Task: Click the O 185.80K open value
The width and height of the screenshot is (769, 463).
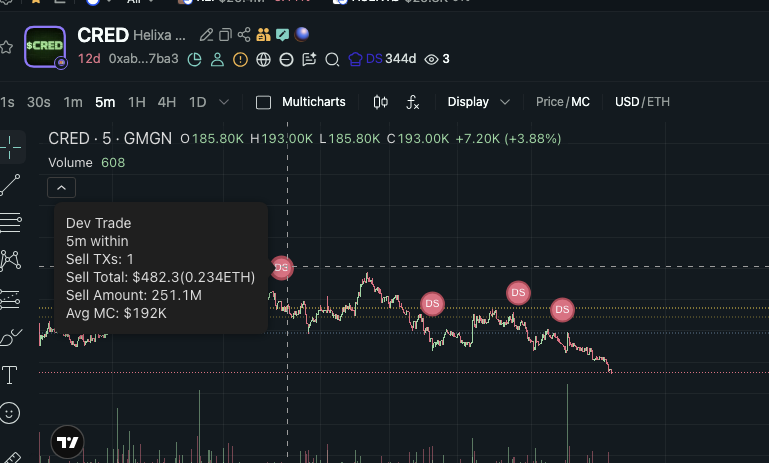Action: [x=212, y=139]
